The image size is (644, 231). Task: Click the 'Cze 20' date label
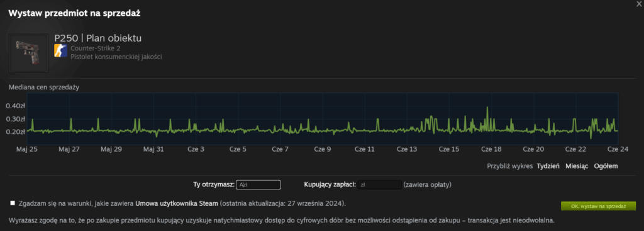point(533,149)
